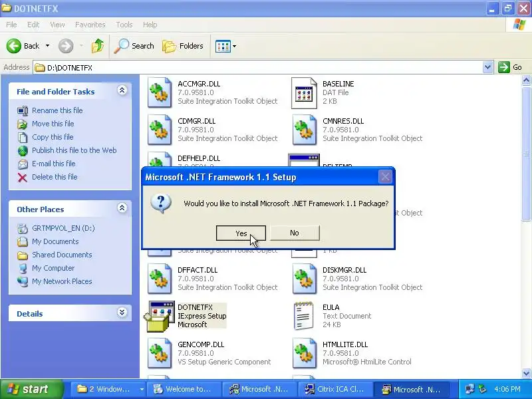
Task: Click the Start button on the taskbar
Action: (x=31, y=389)
